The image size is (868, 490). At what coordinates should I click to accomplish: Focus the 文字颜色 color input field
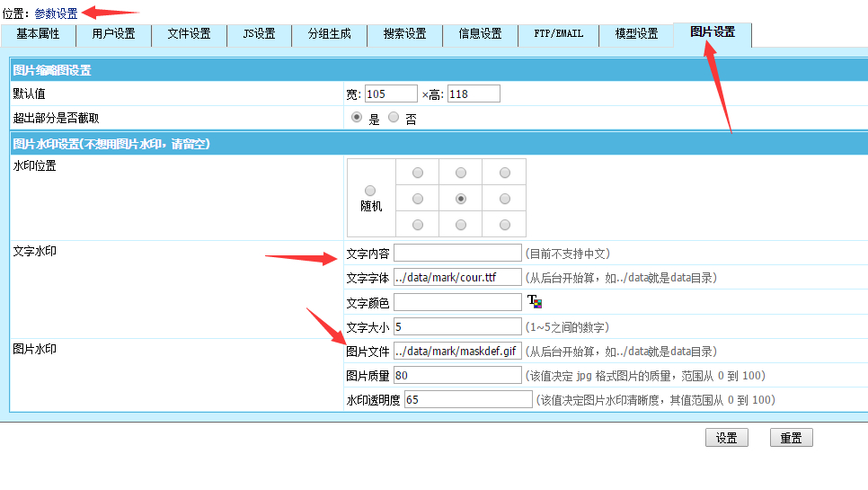point(457,302)
